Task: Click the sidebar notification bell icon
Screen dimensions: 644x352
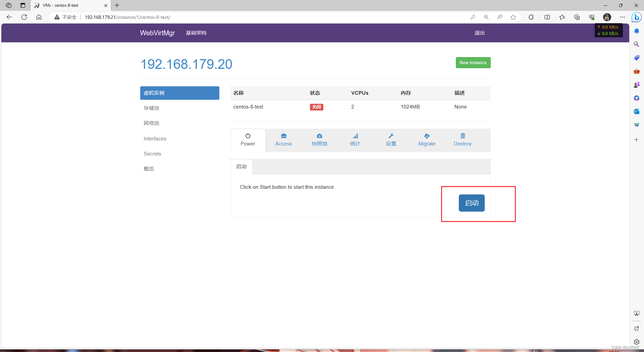Action: click(x=636, y=31)
